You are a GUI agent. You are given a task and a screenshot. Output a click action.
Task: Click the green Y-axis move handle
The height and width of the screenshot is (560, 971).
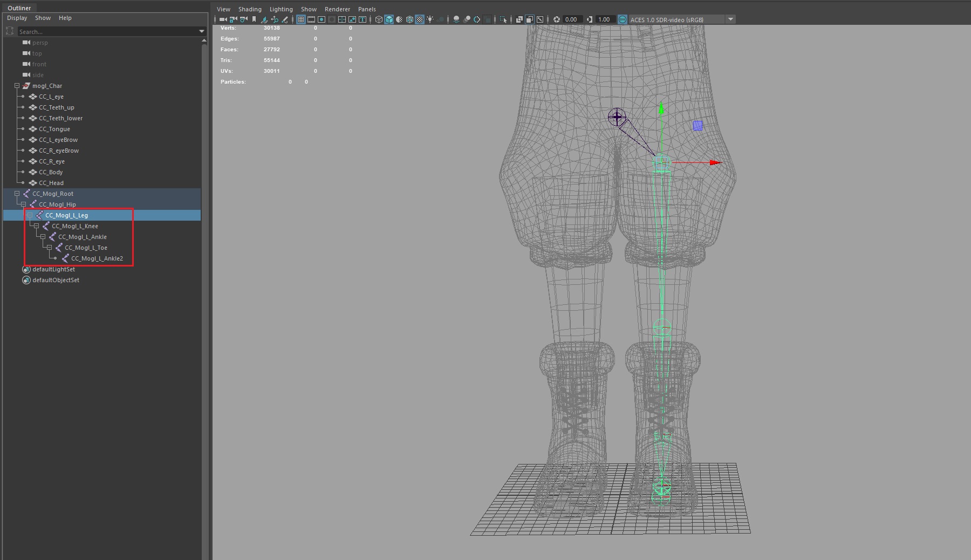[661, 108]
